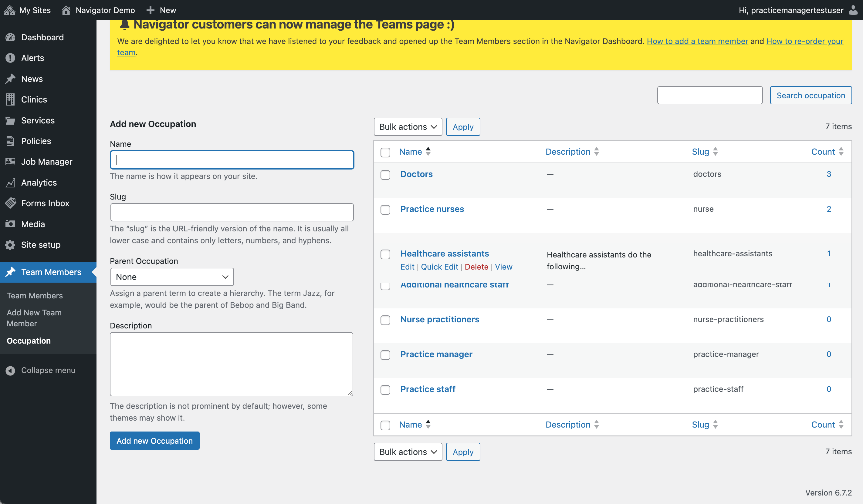
Task: Click the Site setup gear icon
Action: coord(10,245)
